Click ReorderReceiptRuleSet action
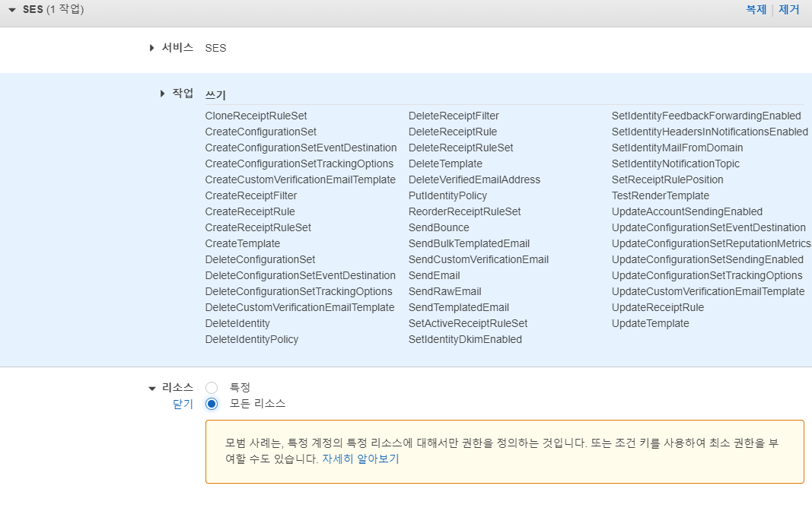 (464, 212)
